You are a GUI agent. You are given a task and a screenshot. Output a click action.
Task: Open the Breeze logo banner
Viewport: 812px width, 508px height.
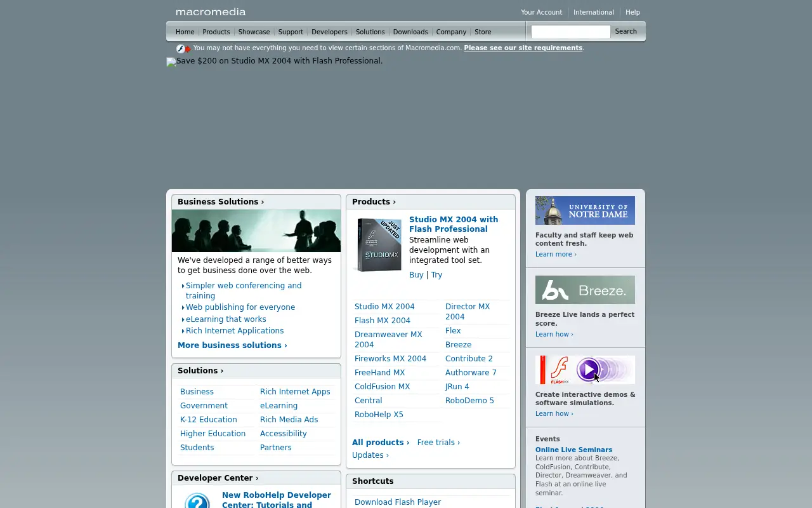point(585,290)
